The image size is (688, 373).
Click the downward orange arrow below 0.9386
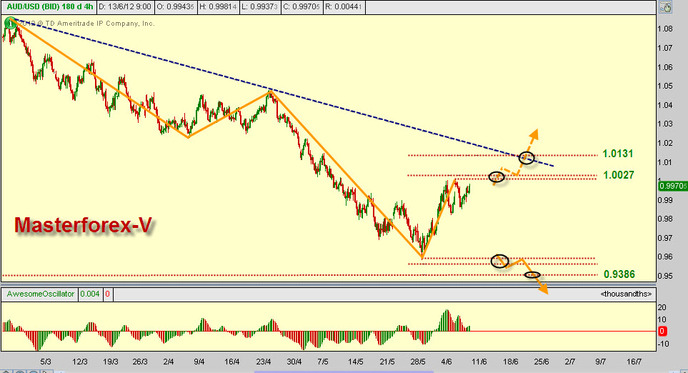pyautogui.click(x=543, y=289)
